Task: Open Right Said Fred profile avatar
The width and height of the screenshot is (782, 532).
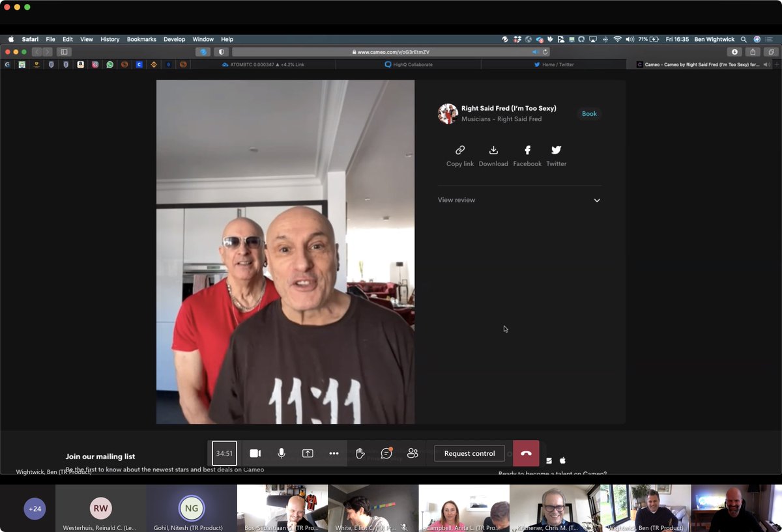Action: pos(448,113)
